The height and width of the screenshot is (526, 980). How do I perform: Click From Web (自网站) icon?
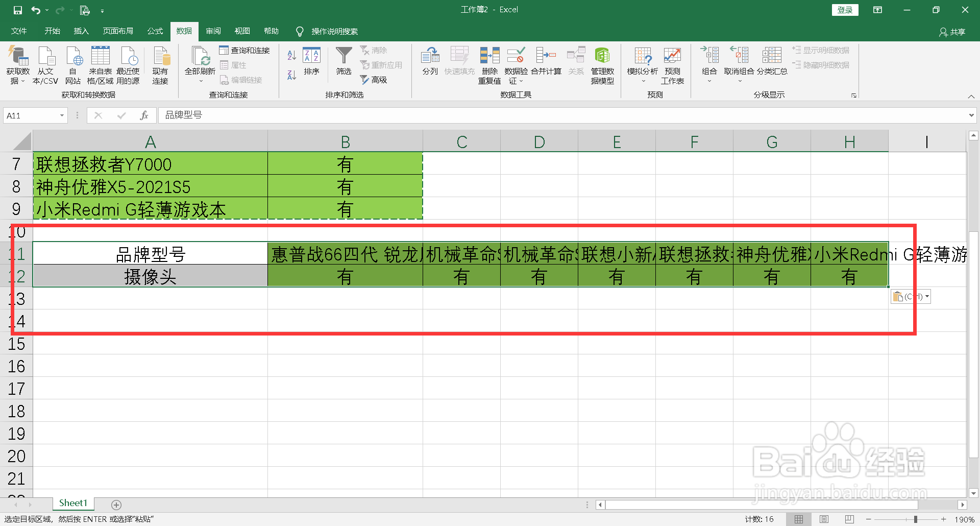pyautogui.click(x=73, y=65)
